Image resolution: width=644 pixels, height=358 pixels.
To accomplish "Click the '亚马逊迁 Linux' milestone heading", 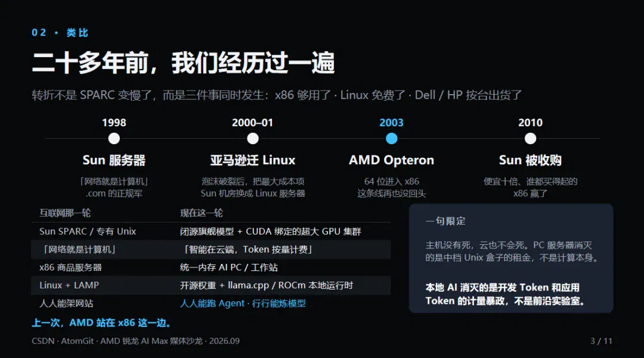I will coord(253,160).
